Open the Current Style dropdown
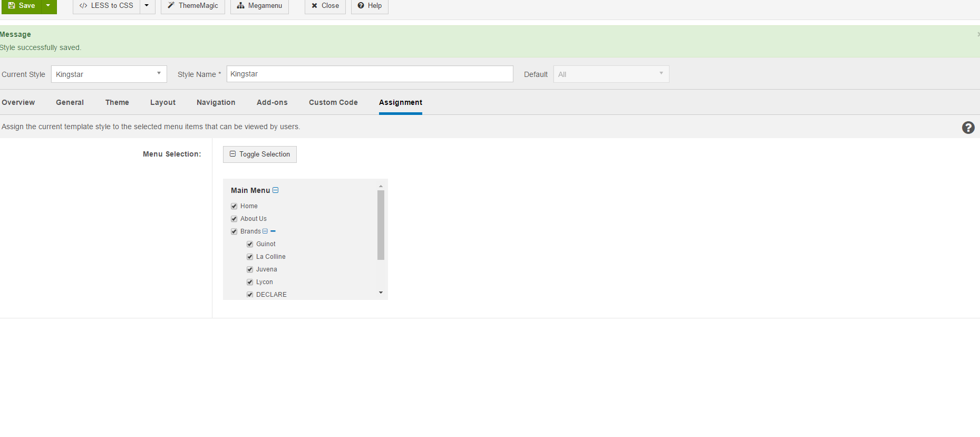The height and width of the screenshot is (437, 980). pos(109,74)
